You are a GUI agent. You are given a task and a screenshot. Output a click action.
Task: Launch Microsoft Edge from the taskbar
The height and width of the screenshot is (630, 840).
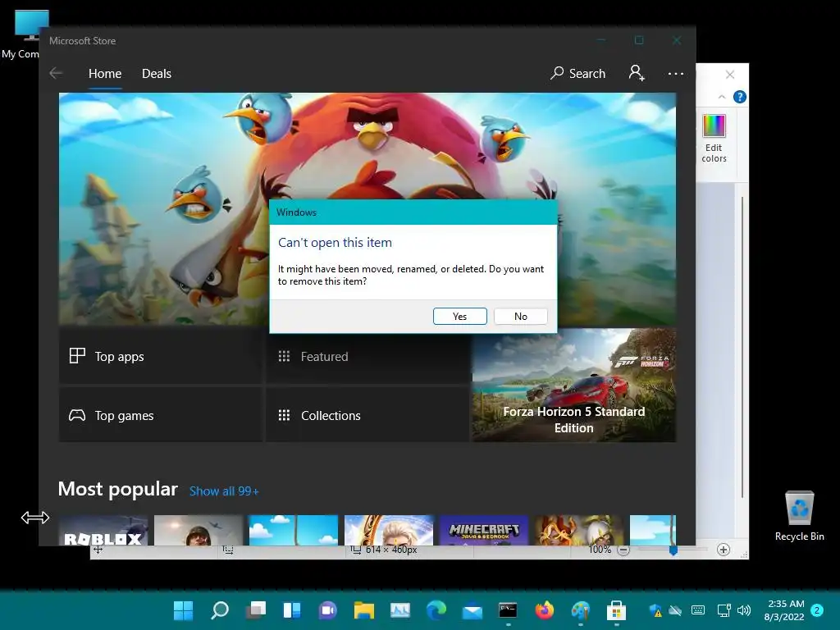coord(436,610)
